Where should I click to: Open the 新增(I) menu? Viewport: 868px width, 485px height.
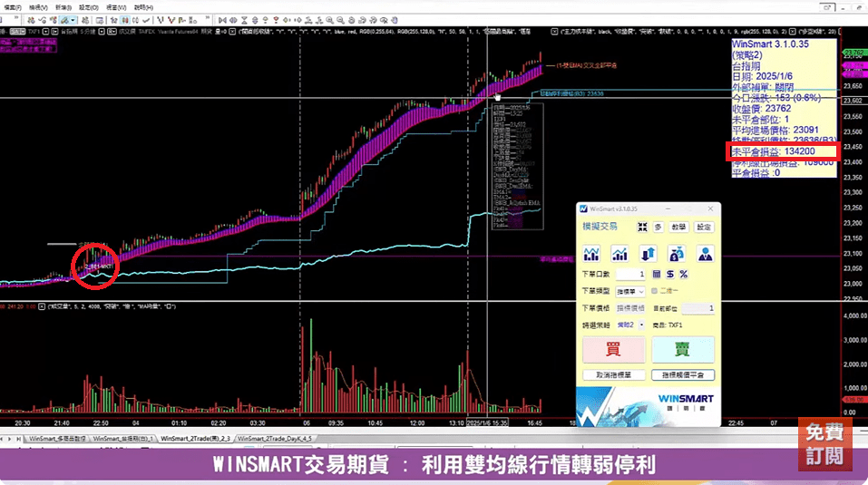[x=63, y=8]
